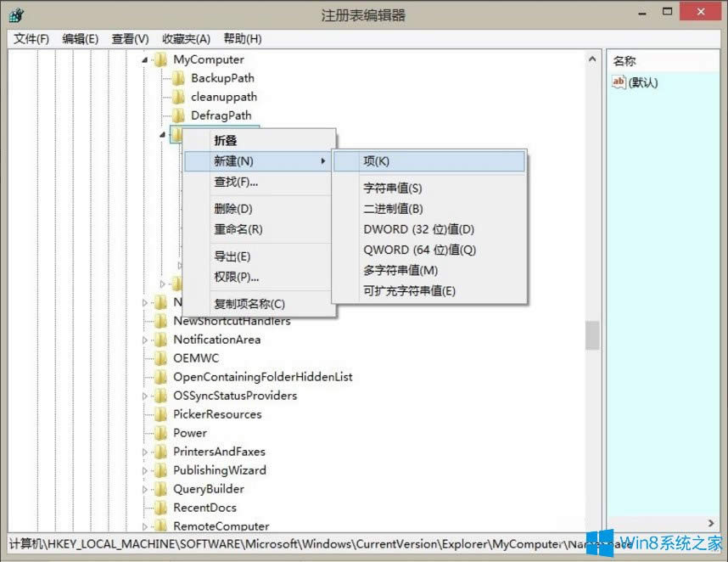
Task: Choose 项(K) from the new submenu
Action: tap(377, 161)
